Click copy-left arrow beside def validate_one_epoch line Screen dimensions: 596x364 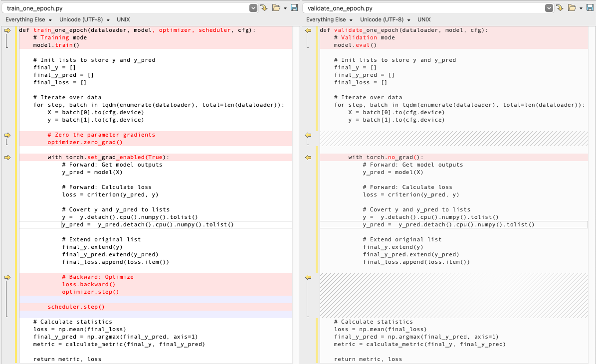pos(308,30)
